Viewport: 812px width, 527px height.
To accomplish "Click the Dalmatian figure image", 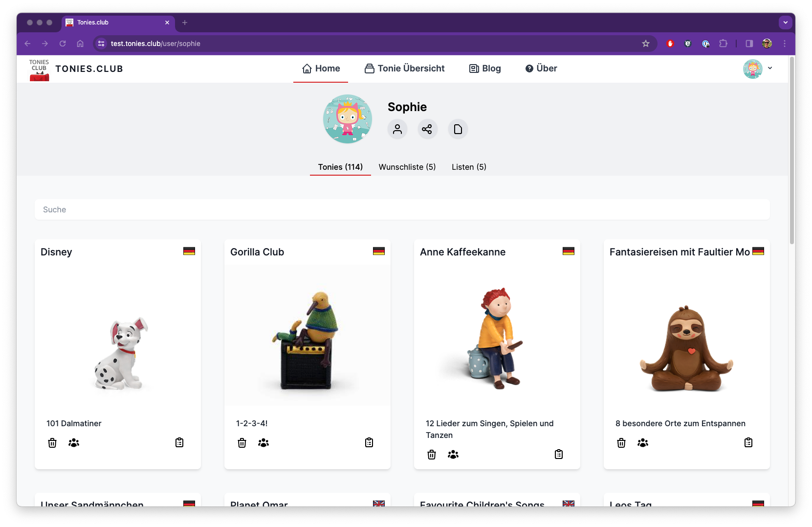I will pyautogui.click(x=121, y=353).
